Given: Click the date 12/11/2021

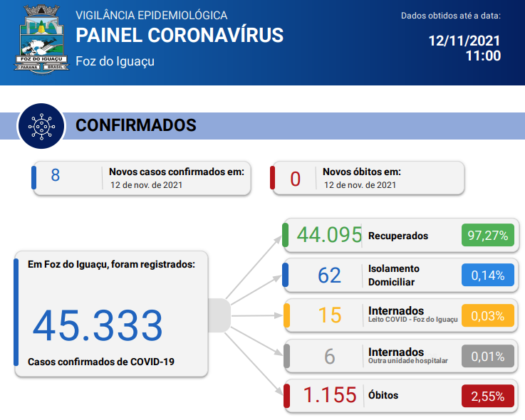Looking at the screenshot, I should point(464,41).
